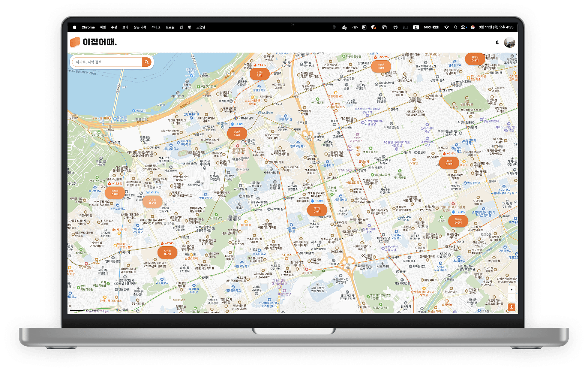Click the 메가박스 cinema icon
Image resolution: width=588 pixels, height=371 pixels.
point(349,170)
